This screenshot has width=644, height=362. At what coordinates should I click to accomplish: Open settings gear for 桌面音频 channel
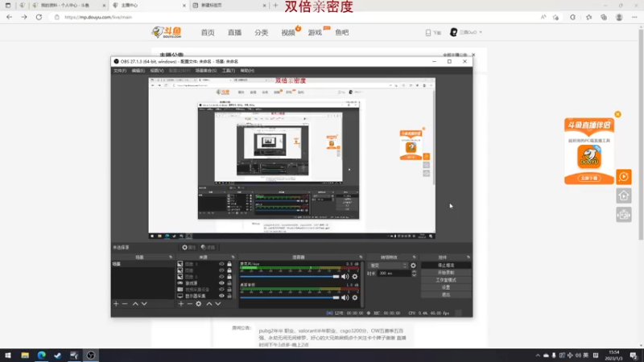click(x=355, y=298)
